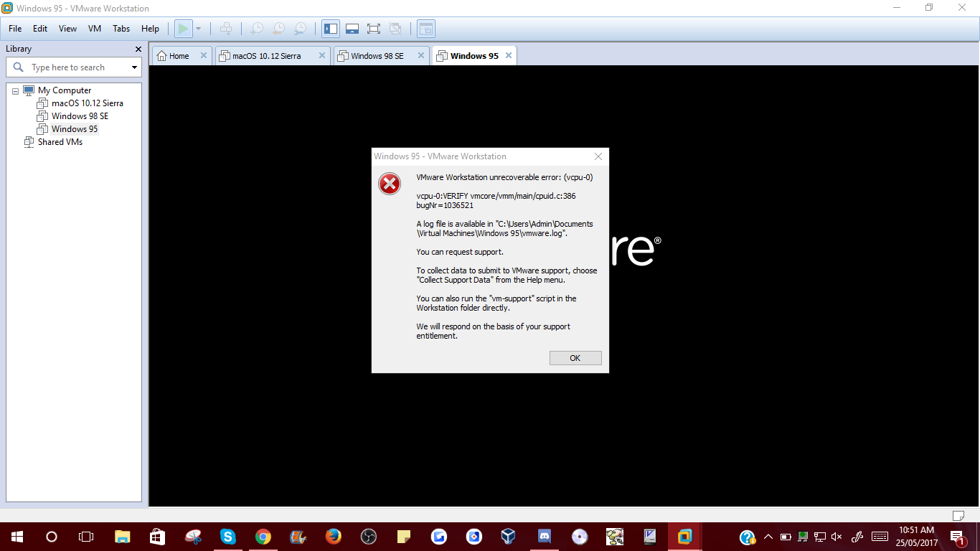Viewport: 980px width, 551px height.
Task: Open the Edit menu
Action: click(40, 29)
